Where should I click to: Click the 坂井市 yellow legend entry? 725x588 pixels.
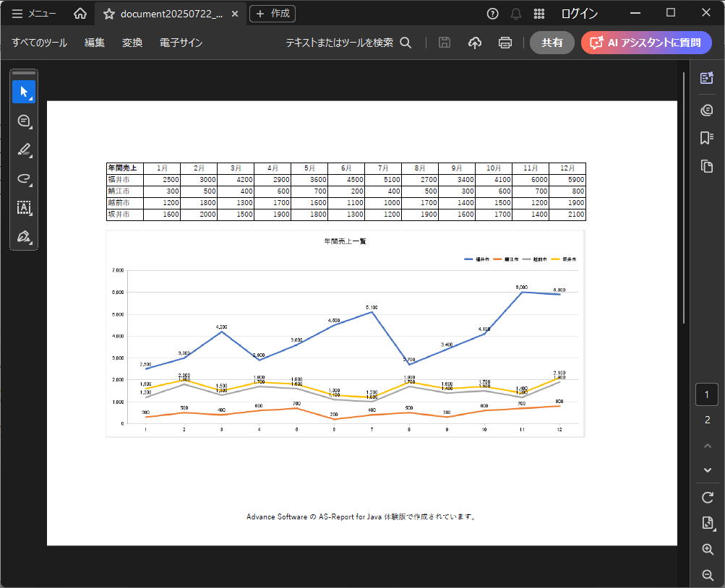tap(564, 259)
